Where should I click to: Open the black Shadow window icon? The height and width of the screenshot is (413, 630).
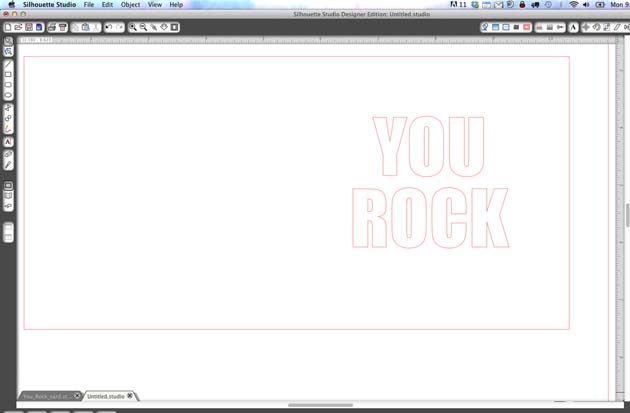pos(517,27)
